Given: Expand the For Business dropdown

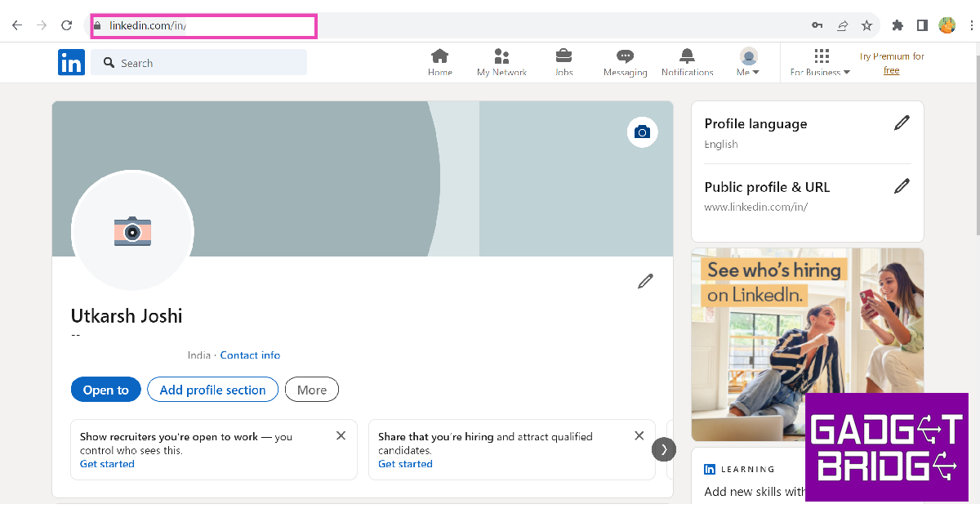Looking at the screenshot, I should (x=821, y=63).
